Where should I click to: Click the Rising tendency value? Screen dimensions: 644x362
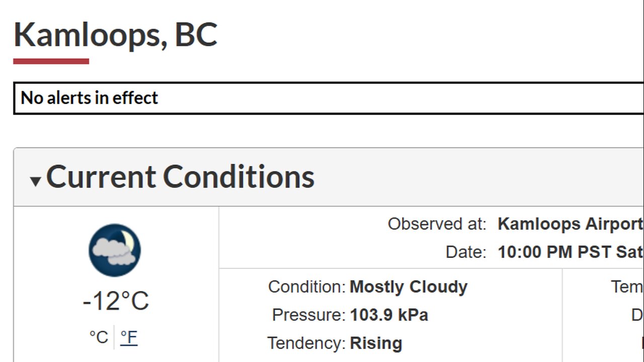(x=376, y=343)
